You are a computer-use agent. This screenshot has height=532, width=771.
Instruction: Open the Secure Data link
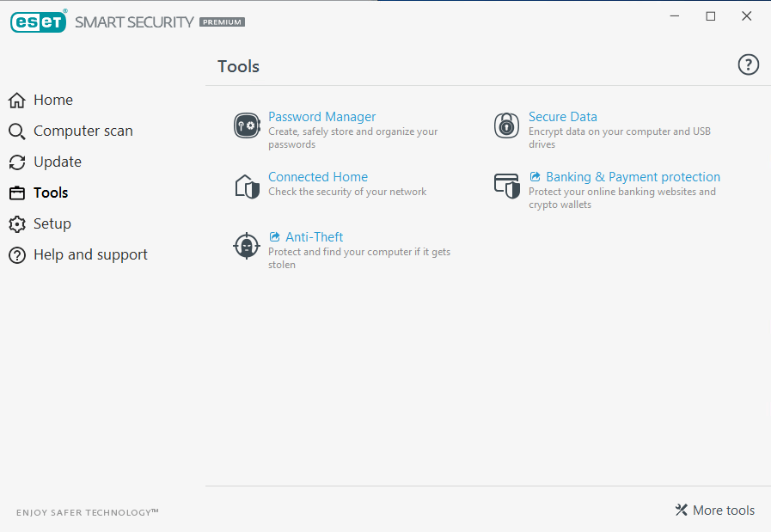click(562, 117)
